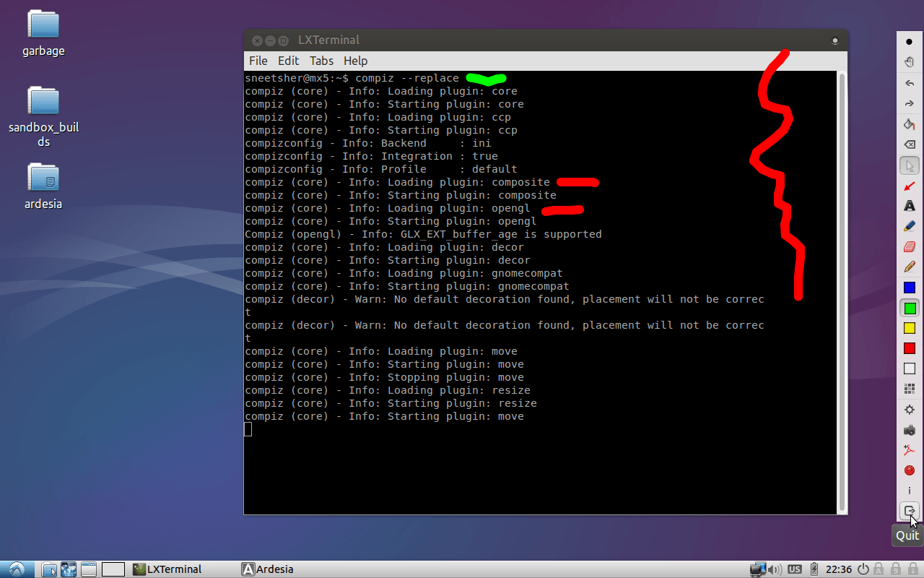The height and width of the screenshot is (578, 924).
Task: Click the US keyboard layout indicator
Action: pyautogui.click(x=795, y=569)
